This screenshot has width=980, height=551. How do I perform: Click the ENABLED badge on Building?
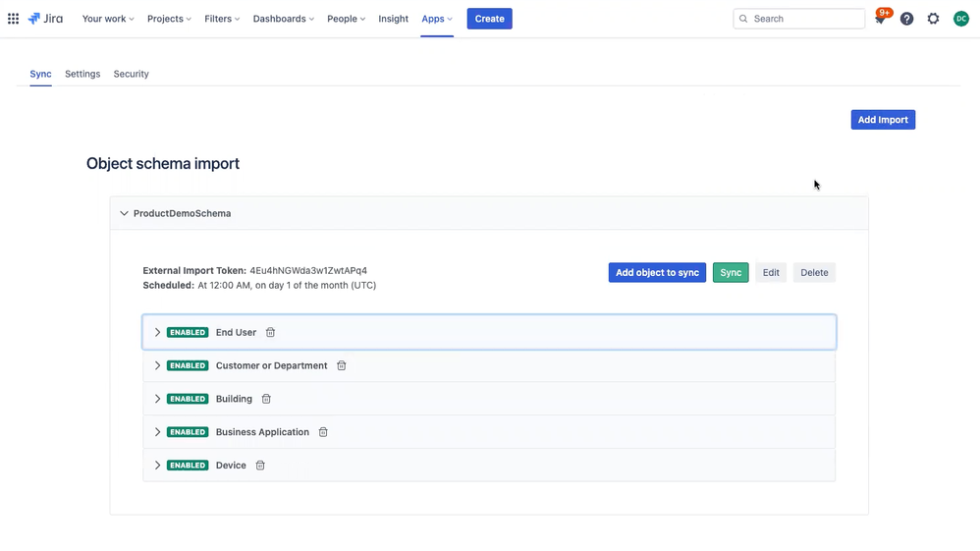(x=188, y=399)
